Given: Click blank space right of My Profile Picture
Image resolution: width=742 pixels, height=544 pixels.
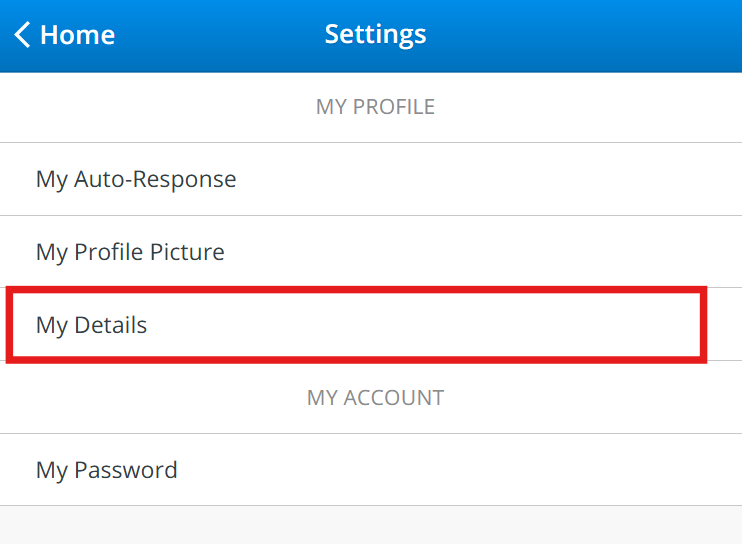Looking at the screenshot, I should point(500,252).
